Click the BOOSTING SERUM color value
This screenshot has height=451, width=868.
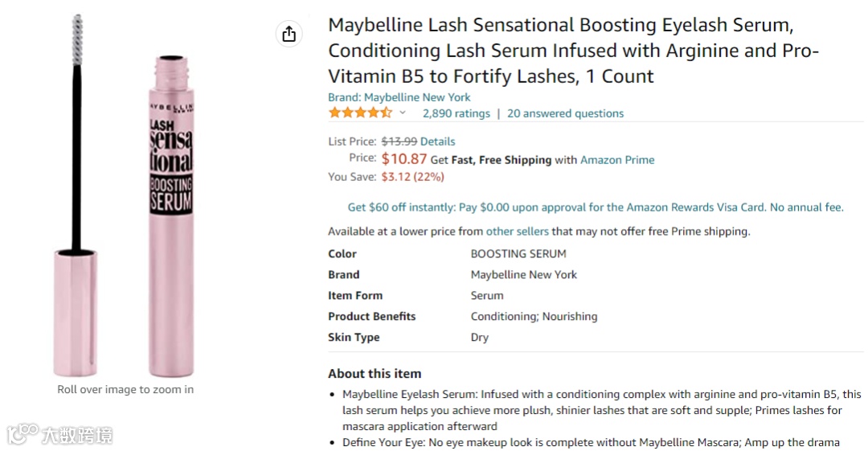(518, 254)
